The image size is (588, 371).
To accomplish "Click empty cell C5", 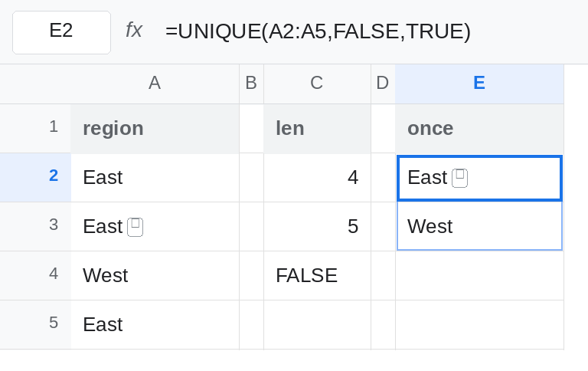I will (x=317, y=325).
